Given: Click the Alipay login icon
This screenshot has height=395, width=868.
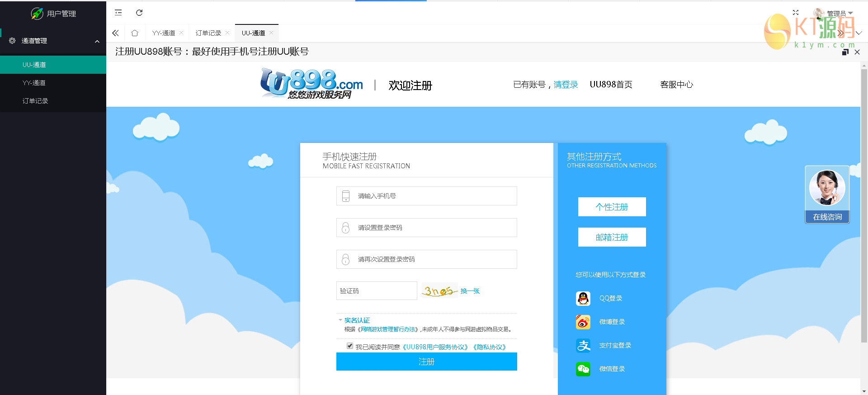Looking at the screenshot, I should (x=583, y=346).
